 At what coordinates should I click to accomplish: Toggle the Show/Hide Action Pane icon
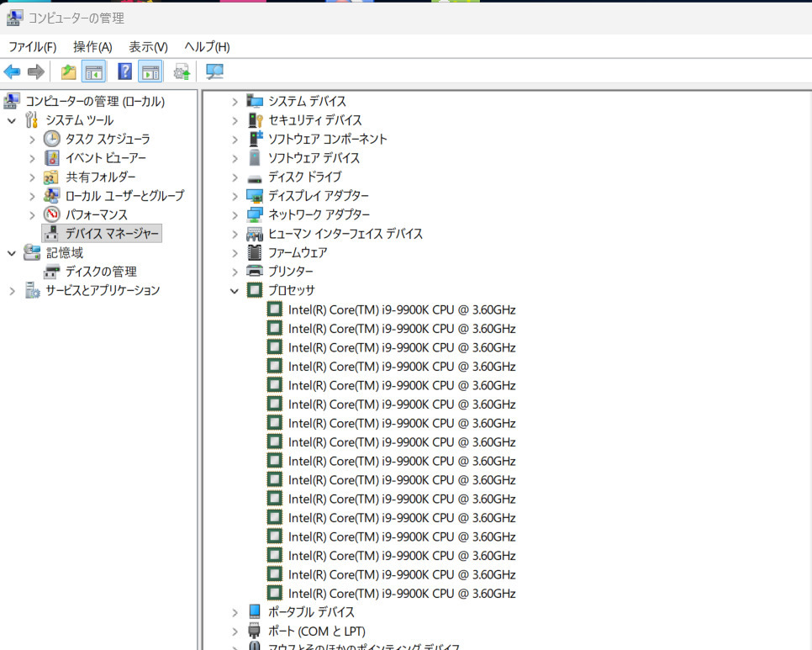[150, 72]
